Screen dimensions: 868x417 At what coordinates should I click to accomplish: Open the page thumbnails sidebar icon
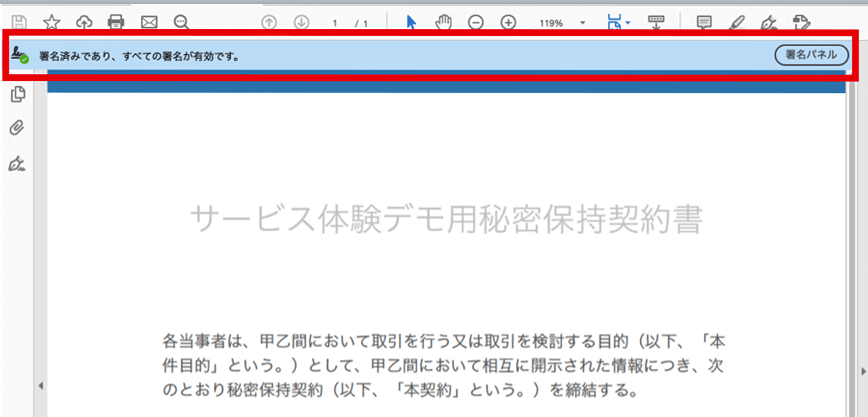pos(18,94)
